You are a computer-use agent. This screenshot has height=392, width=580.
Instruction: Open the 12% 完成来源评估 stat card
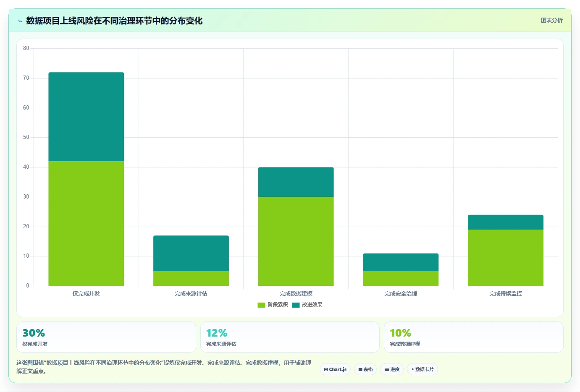(x=290, y=337)
